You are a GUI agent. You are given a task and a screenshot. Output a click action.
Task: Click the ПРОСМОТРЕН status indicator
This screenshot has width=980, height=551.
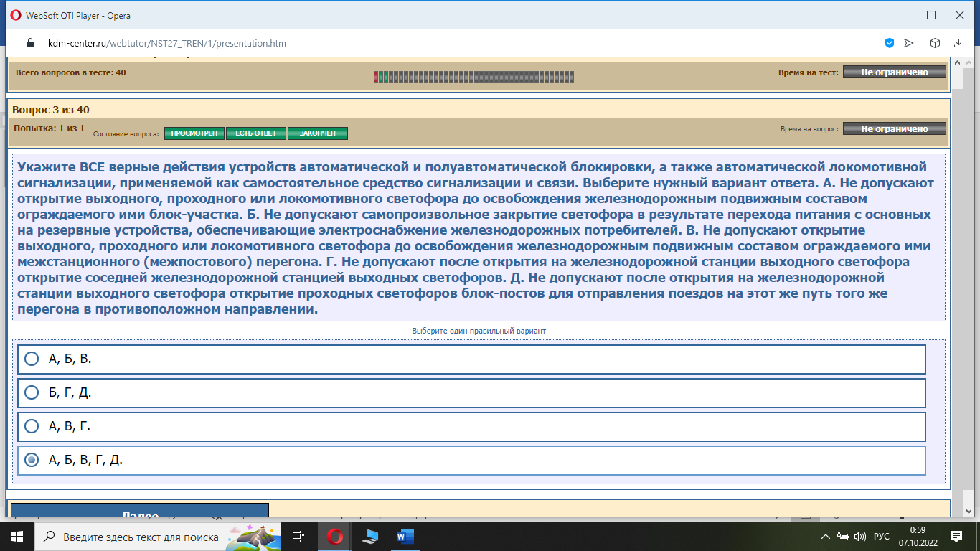(194, 133)
